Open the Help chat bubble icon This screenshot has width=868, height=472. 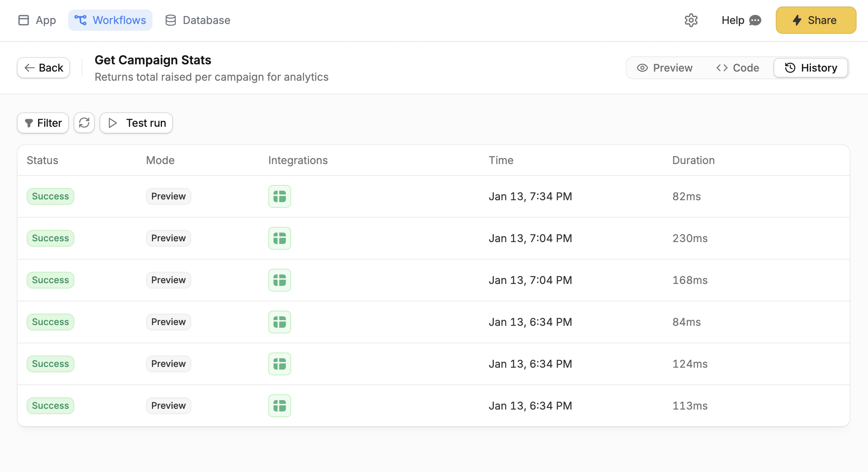(x=756, y=21)
